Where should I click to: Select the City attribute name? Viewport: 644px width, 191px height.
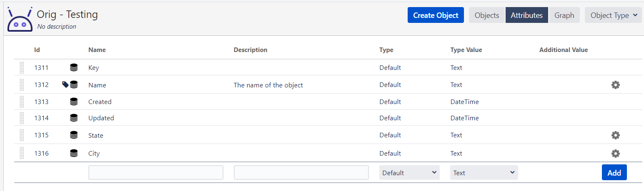[x=94, y=154]
